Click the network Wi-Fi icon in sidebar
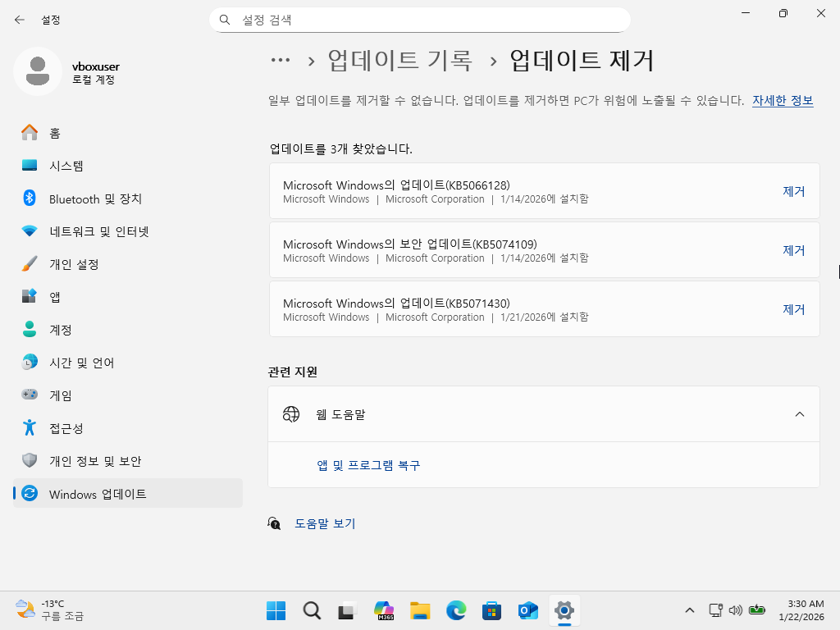The width and height of the screenshot is (840, 630). coord(30,231)
